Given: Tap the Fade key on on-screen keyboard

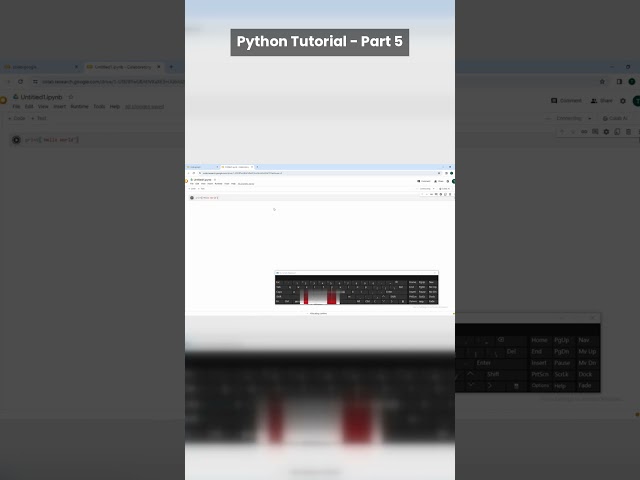Looking at the screenshot, I should (584, 386).
